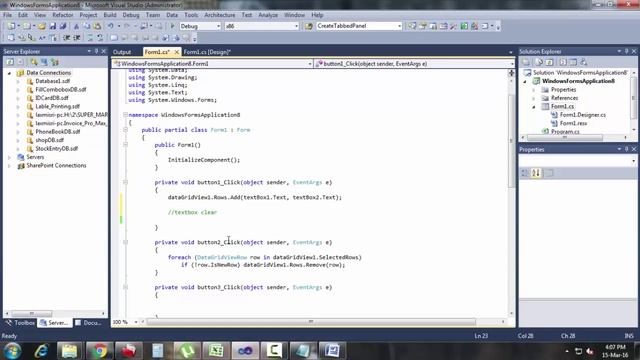Select Form1.Designer.cs in Solution Explorer
Image resolution: width=640 pixels, height=360 pixels.
[x=582, y=115]
